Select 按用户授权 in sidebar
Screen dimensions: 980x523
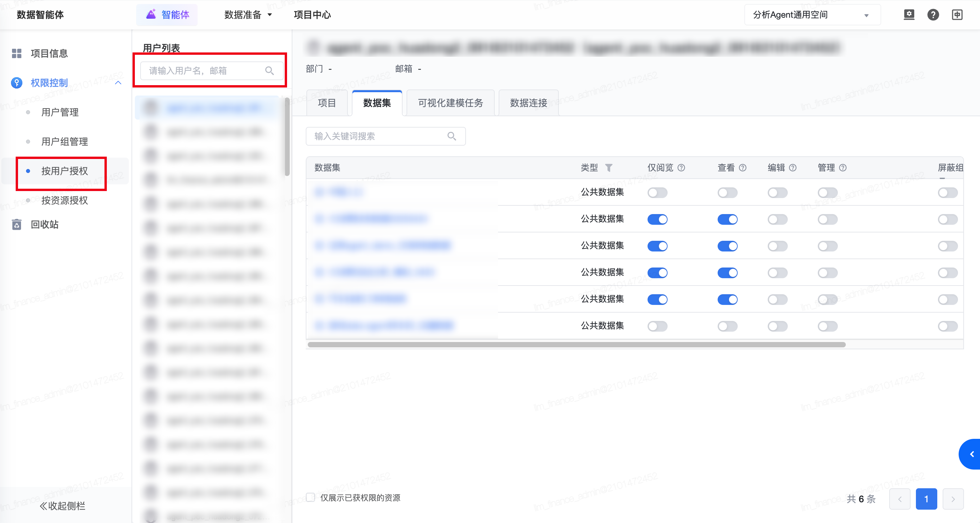pos(65,171)
